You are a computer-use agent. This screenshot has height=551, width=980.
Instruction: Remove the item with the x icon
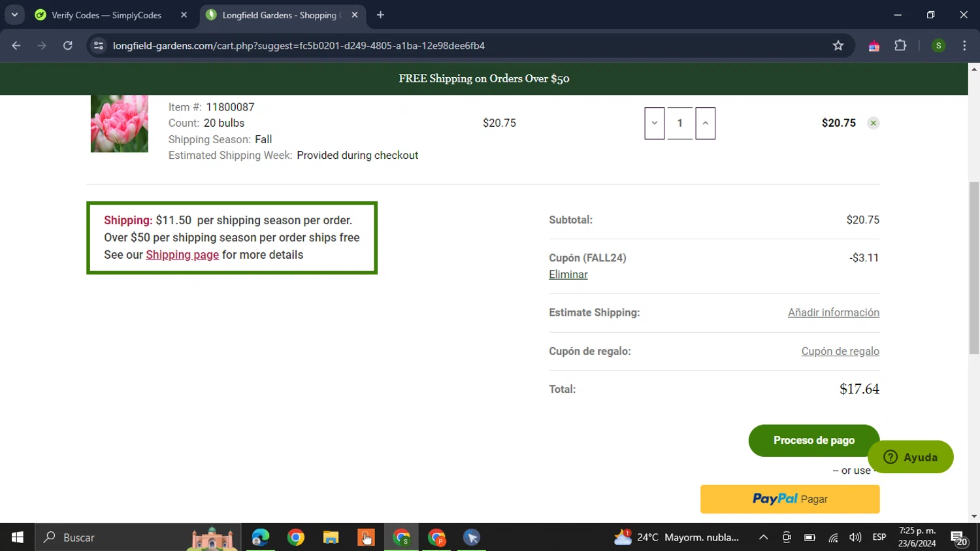click(x=874, y=123)
